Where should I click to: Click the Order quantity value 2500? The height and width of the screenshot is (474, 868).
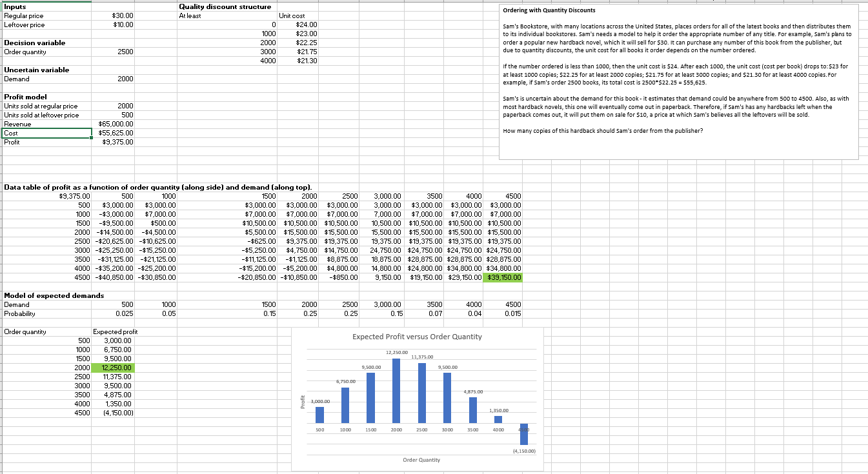pos(126,52)
